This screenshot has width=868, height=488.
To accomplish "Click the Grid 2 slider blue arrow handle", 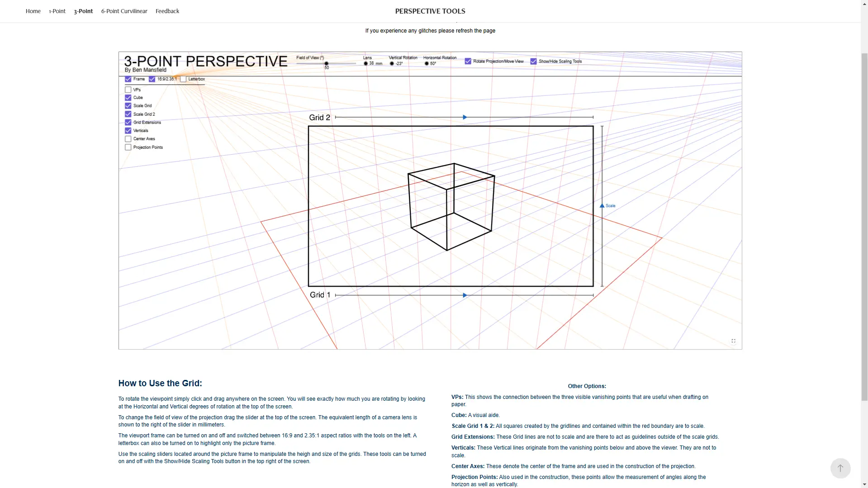I will click(465, 117).
